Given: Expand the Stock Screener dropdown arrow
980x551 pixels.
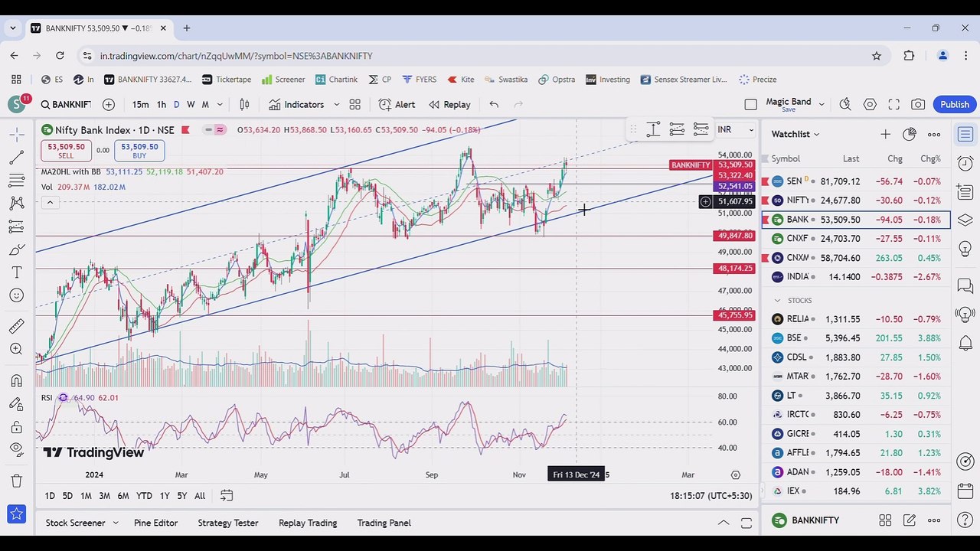Looking at the screenshot, I should [x=116, y=523].
